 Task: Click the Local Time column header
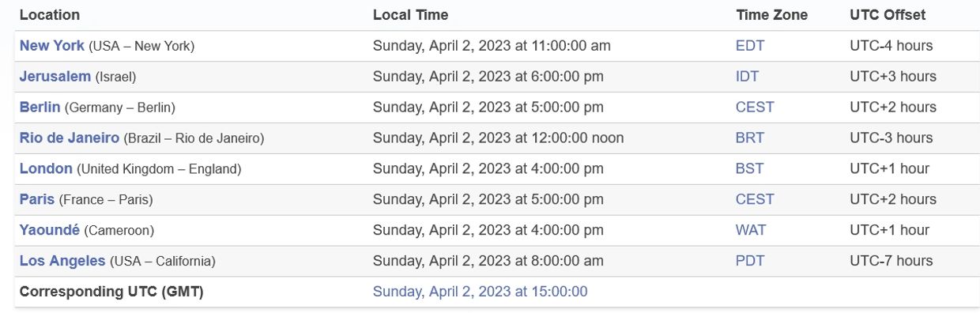click(410, 15)
